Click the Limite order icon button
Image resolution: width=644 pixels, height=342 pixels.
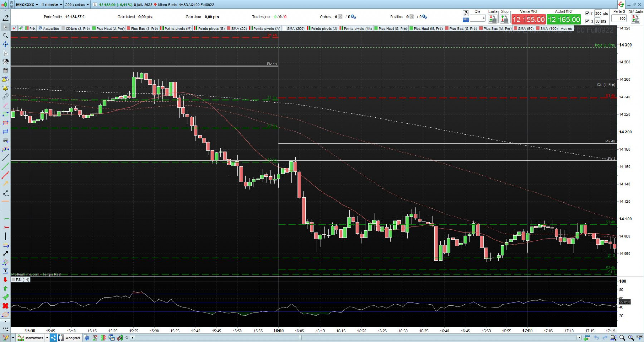coord(493,19)
